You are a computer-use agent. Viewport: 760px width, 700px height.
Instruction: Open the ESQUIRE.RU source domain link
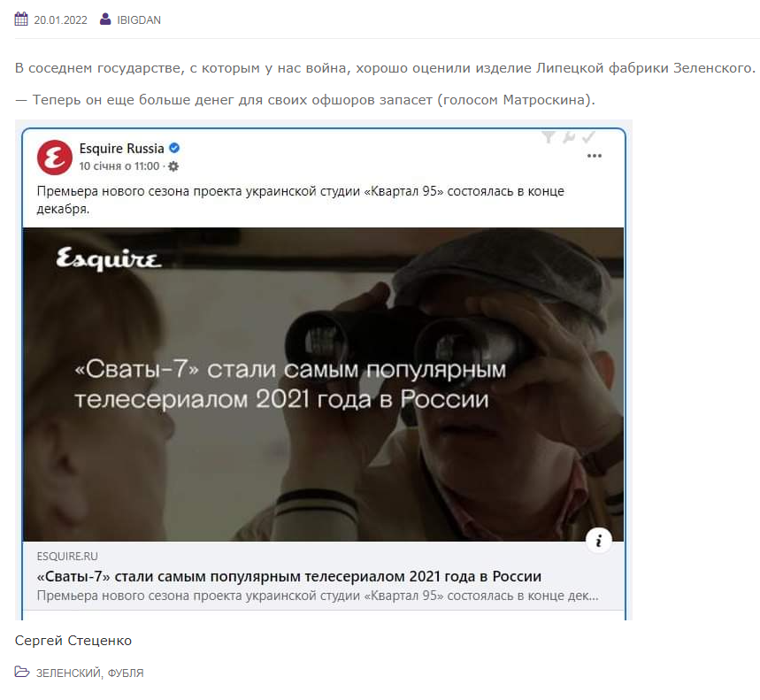pos(67,556)
